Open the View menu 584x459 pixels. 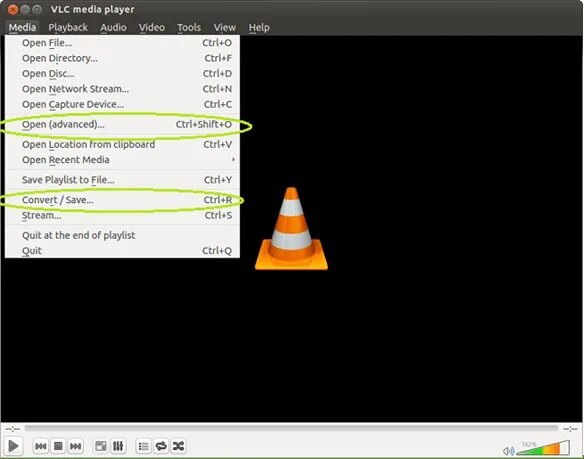tap(225, 27)
